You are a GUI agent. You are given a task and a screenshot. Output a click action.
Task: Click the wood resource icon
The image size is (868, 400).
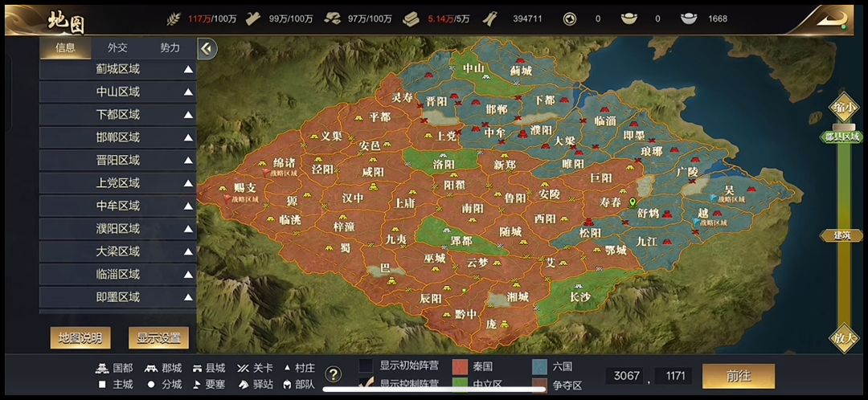[x=253, y=18]
